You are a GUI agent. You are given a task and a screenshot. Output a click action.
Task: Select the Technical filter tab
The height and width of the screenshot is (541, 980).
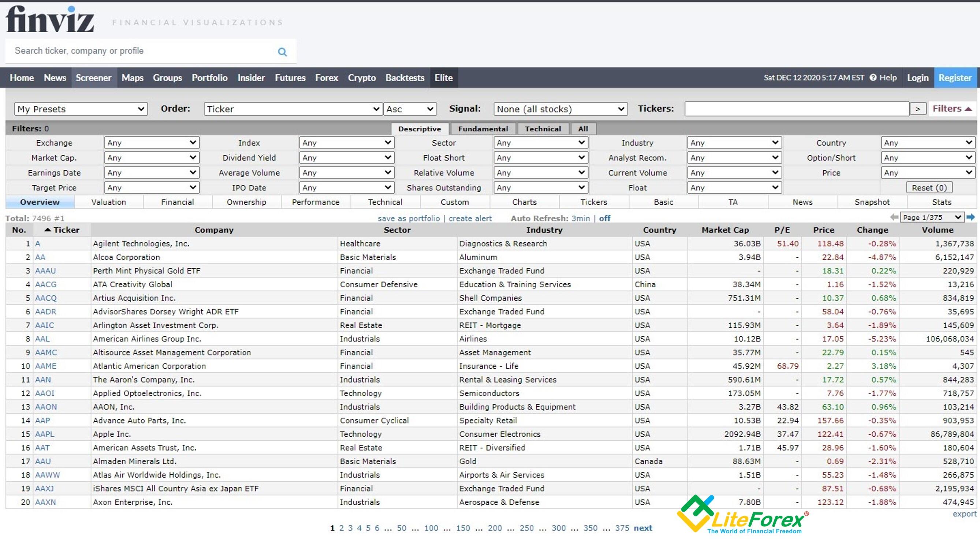[542, 128]
